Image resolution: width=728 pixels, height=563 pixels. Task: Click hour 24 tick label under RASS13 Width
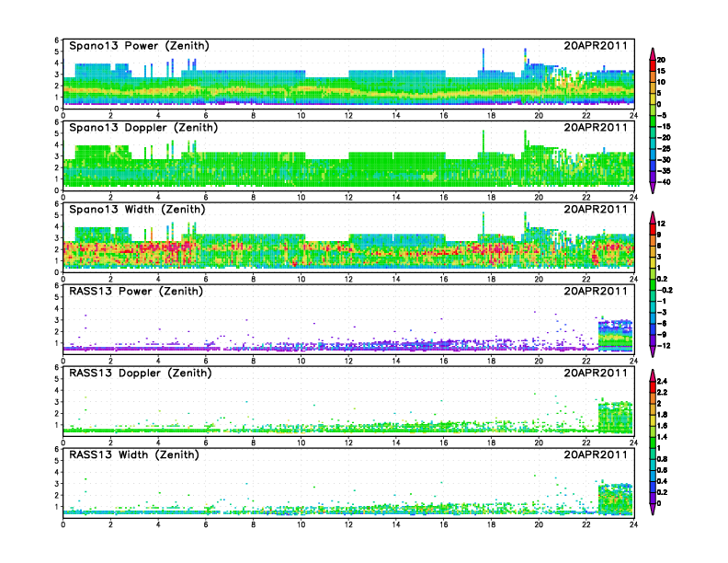pyautogui.click(x=633, y=524)
